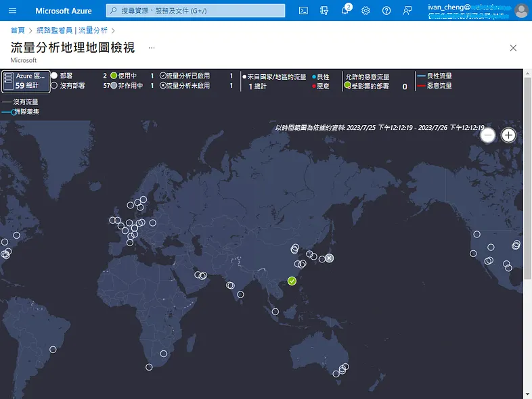Click the scrollbar down arrow
The image size is (532, 399).
tap(527, 394)
